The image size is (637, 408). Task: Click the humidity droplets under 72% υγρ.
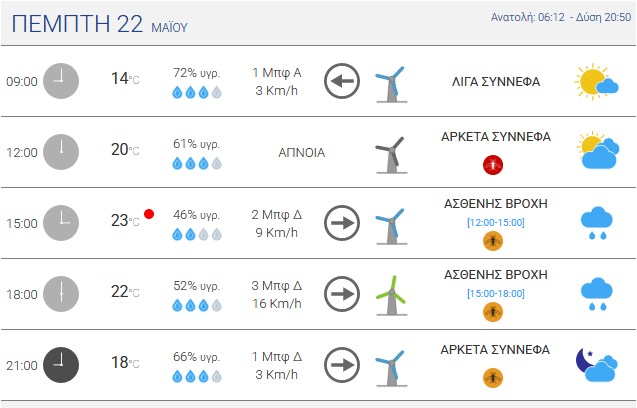[197, 93]
